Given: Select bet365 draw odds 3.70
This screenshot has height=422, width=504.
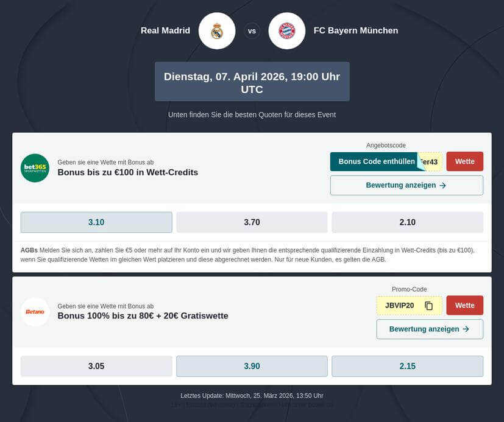Looking at the screenshot, I should coord(252,222).
